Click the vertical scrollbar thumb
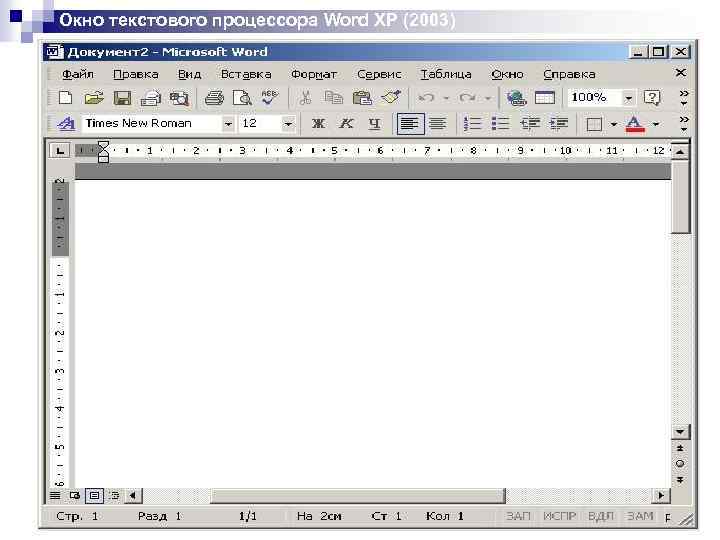Image resolution: width=720 pixels, height=540 pixels. click(680, 197)
